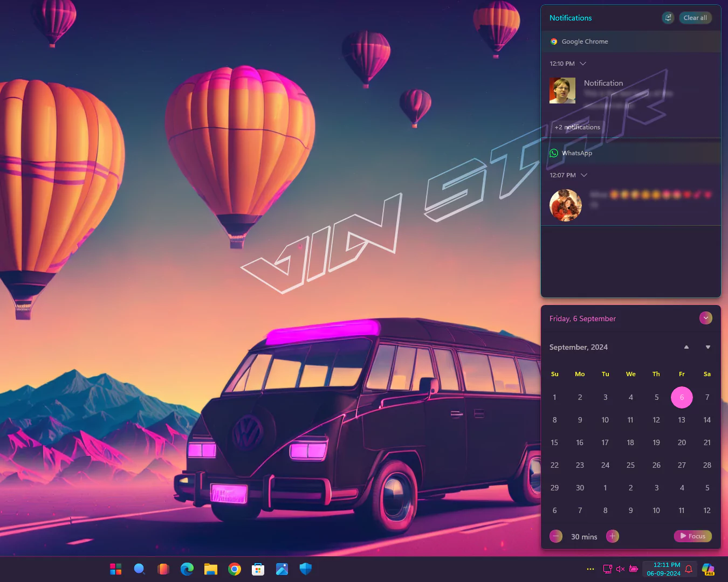Open Copilot preview icon in taskbar

pyautogui.click(x=708, y=569)
